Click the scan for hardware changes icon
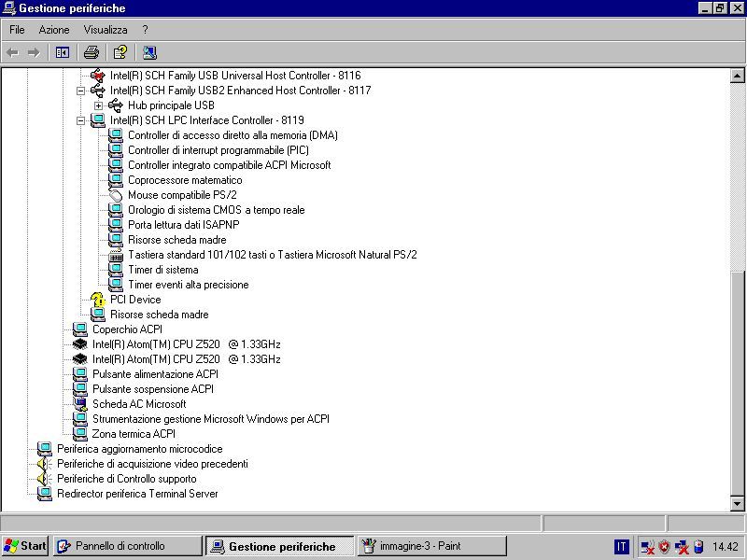This screenshot has height=560, width=747. coord(149,52)
